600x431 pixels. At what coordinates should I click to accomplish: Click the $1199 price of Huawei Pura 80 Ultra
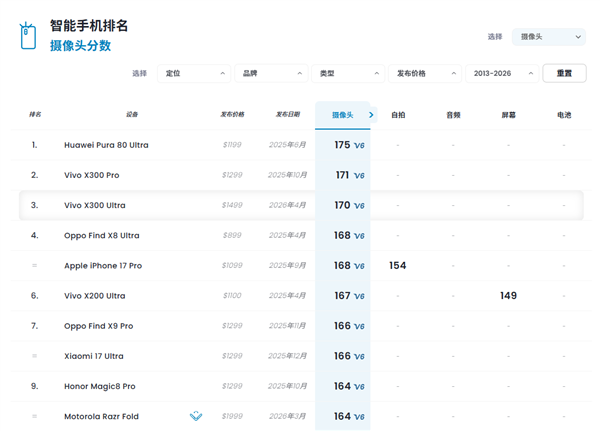[232, 145]
